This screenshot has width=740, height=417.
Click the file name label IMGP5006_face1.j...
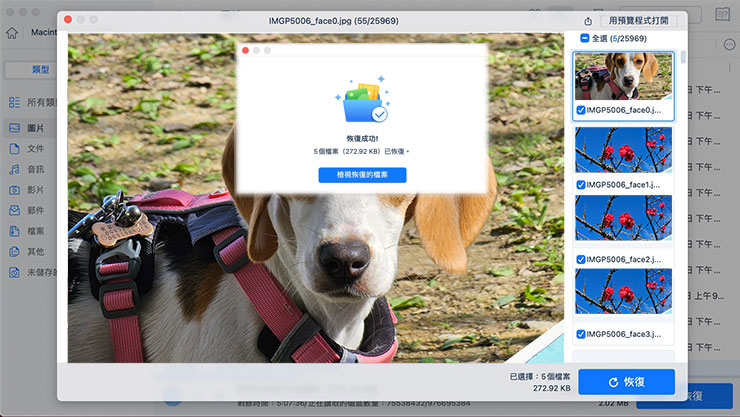[x=623, y=185]
